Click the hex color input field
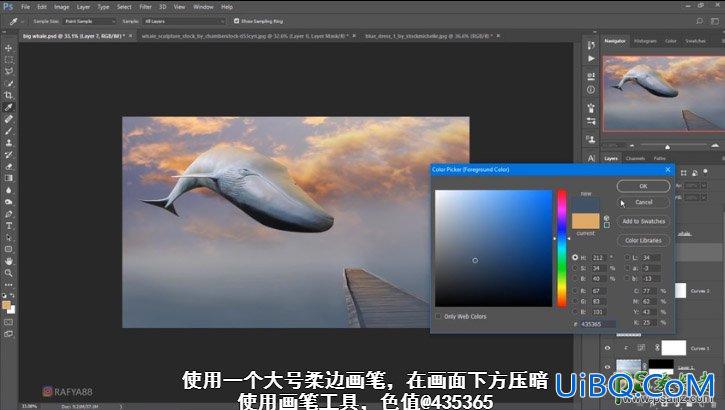The image size is (725, 410). 597,324
